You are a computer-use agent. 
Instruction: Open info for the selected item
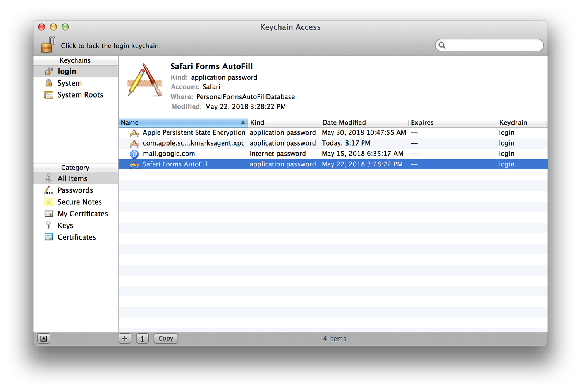[142, 339]
